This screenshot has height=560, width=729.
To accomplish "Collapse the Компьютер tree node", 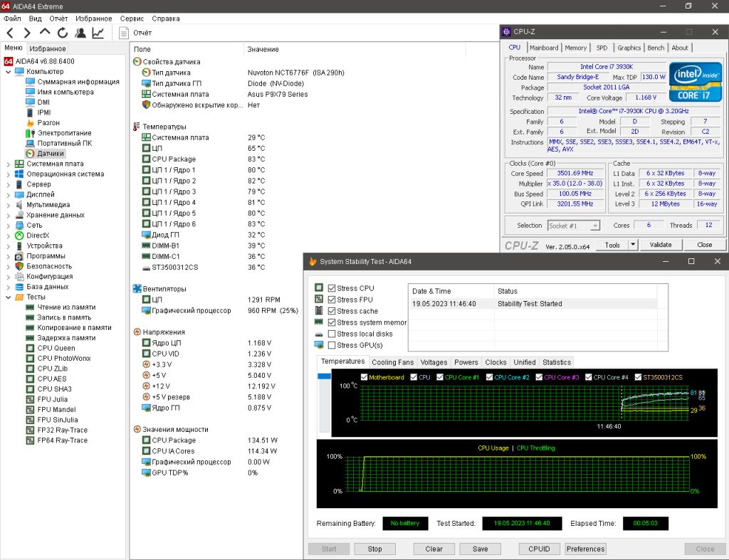I will [x=8, y=72].
